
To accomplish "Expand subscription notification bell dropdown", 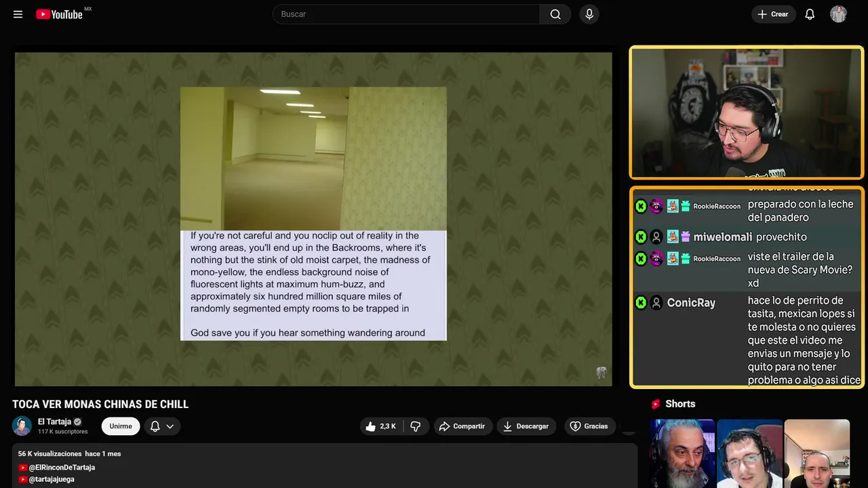I will pyautogui.click(x=162, y=426).
